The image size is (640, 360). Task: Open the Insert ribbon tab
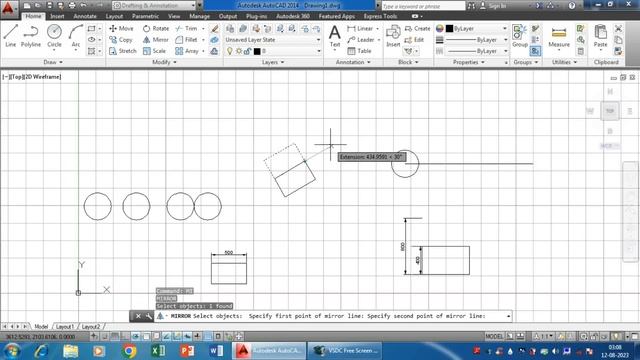(57, 16)
